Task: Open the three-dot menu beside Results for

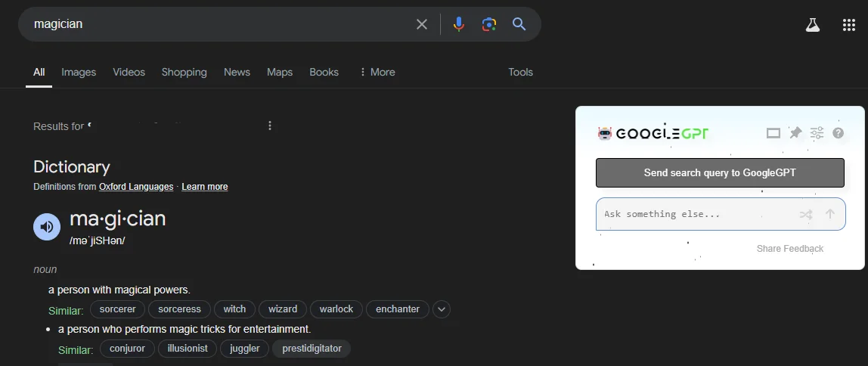Action: click(x=270, y=126)
